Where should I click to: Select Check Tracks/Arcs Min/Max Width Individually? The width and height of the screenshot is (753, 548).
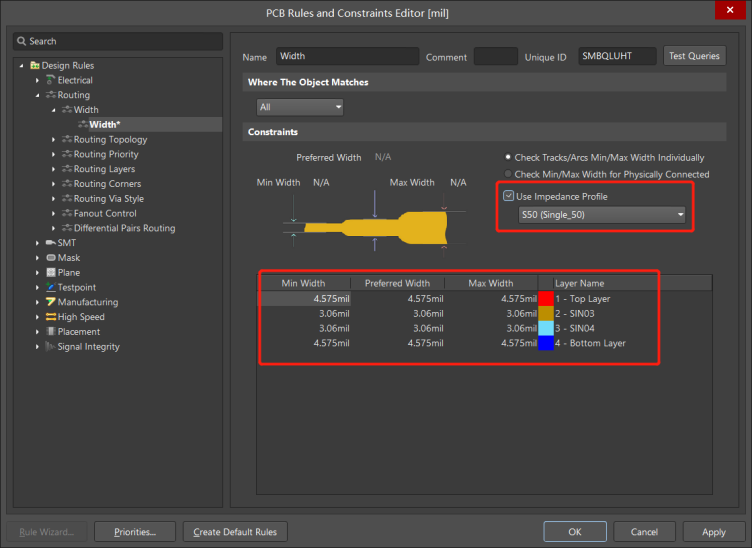coord(508,158)
